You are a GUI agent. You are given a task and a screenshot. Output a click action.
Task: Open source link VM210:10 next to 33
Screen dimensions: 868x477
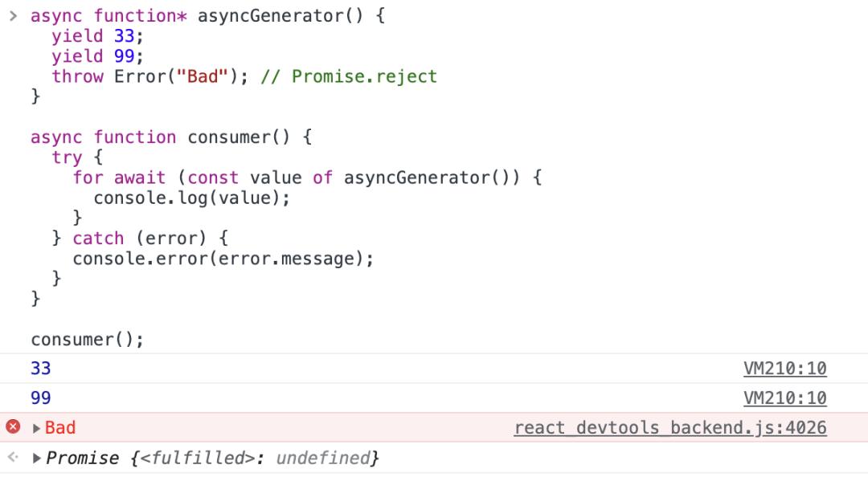point(784,367)
